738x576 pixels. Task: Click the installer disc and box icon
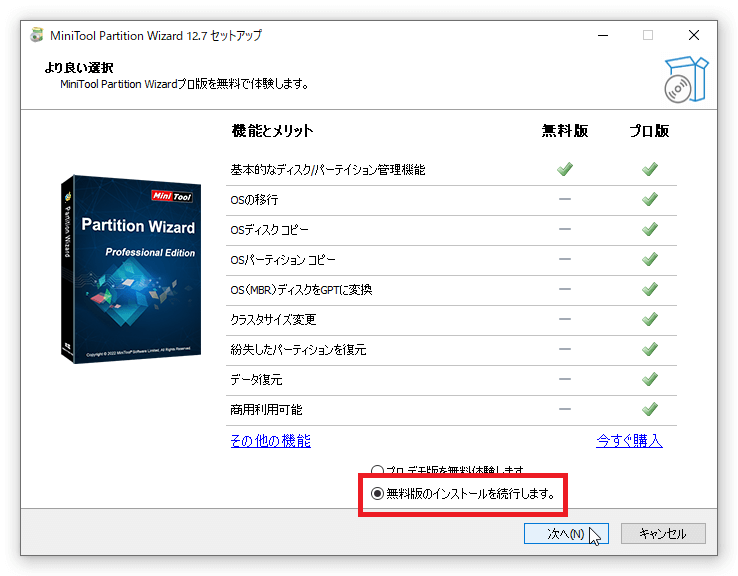686,79
